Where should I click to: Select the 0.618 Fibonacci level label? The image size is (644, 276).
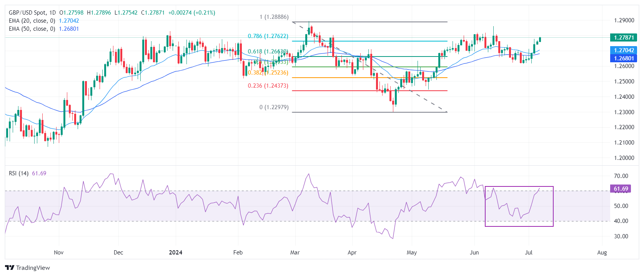click(x=268, y=52)
